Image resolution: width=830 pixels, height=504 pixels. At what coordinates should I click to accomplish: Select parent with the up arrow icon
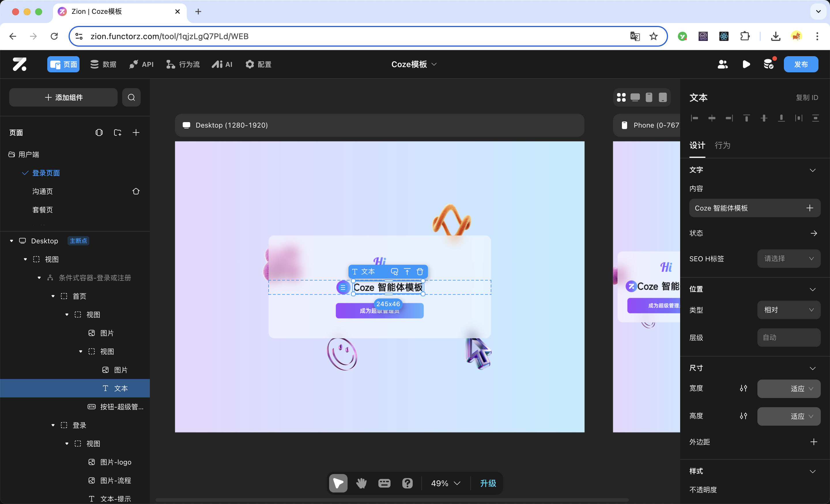pos(407,272)
